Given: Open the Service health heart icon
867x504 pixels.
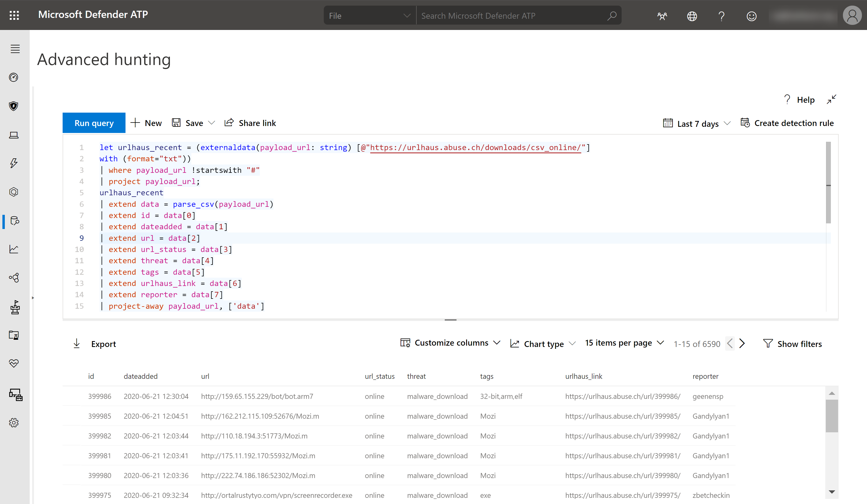Looking at the screenshot, I should [x=14, y=363].
